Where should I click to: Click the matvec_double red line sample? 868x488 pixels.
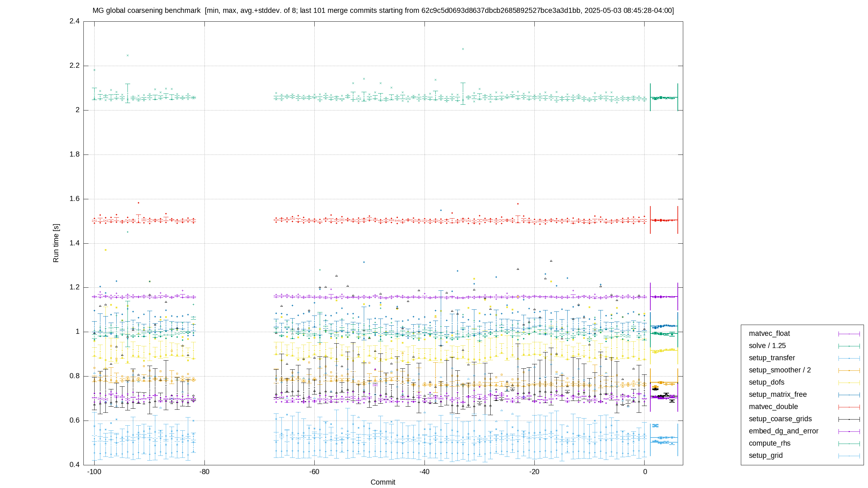pyautogui.click(x=849, y=407)
